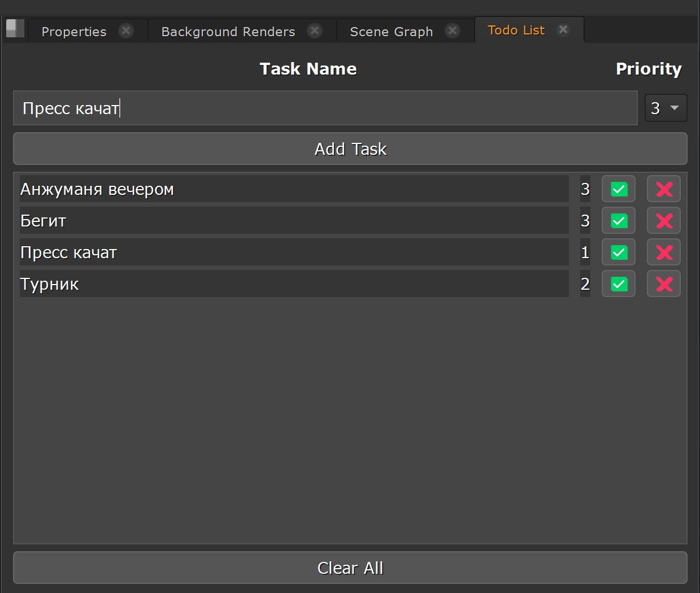The height and width of the screenshot is (593, 700).
Task: Mark Анжуманя вечером as done with green check
Action: point(619,189)
